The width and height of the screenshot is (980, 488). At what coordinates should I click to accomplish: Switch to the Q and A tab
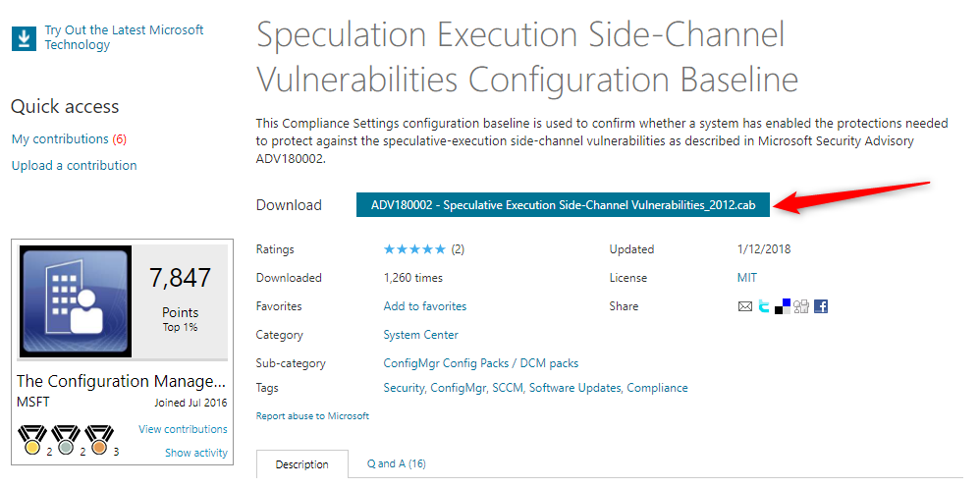(x=397, y=463)
